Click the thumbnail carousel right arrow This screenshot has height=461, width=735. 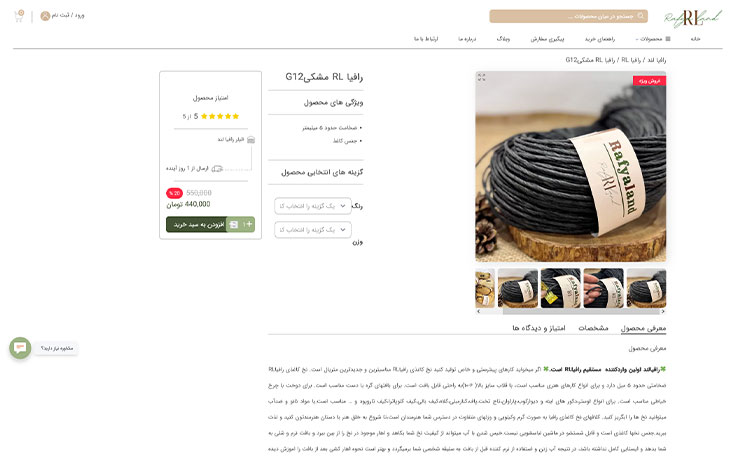pos(663,311)
